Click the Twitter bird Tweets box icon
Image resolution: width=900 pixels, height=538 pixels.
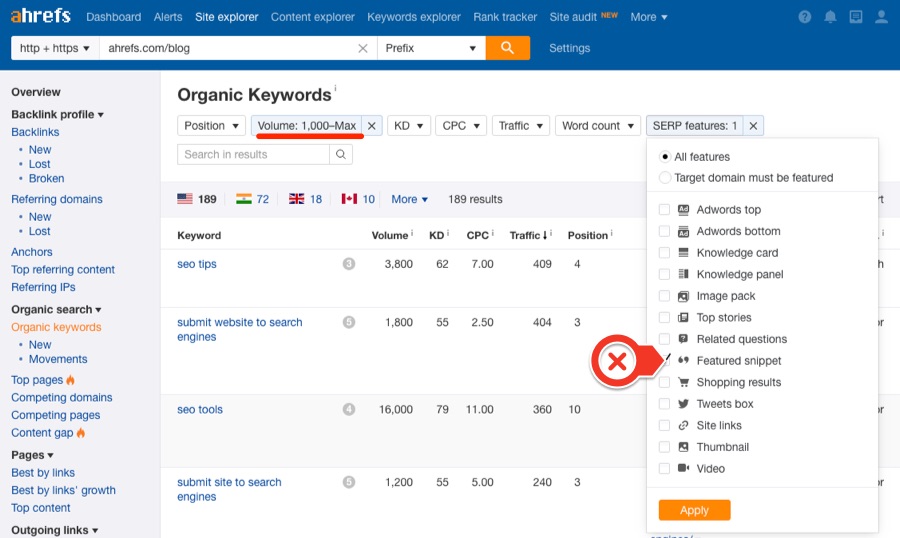[683, 404]
